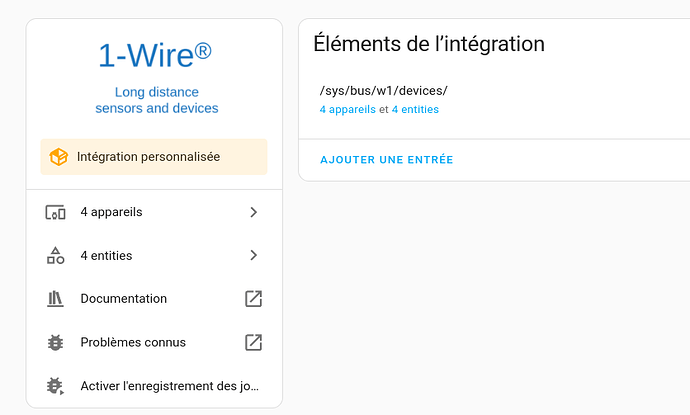This screenshot has height=415, width=690.
Task: Click AJOUTER UNE ENTRÉE button
Action: (386, 160)
